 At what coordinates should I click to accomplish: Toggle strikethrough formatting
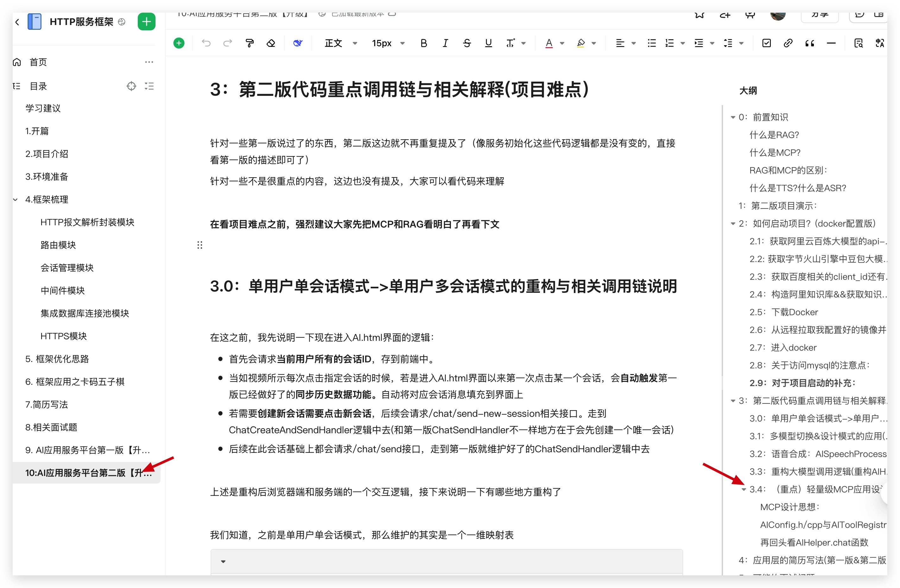(x=467, y=43)
